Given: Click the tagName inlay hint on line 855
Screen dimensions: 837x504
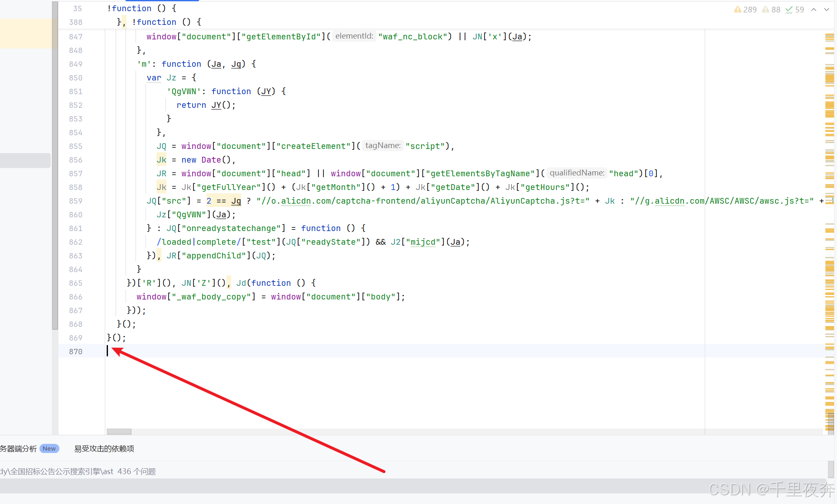Looking at the screenshot, I should (x=382, y=146).
